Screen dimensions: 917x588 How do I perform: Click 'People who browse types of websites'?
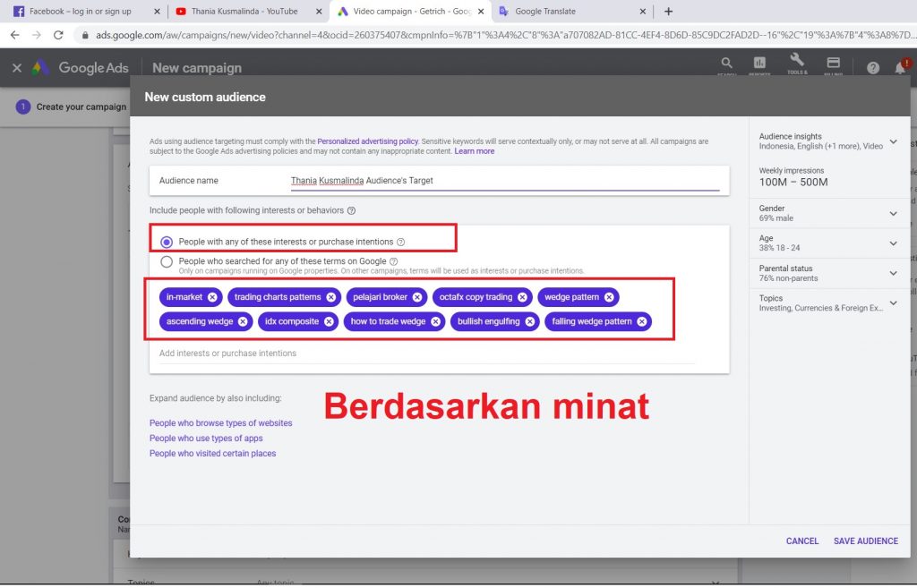(219, 422)
